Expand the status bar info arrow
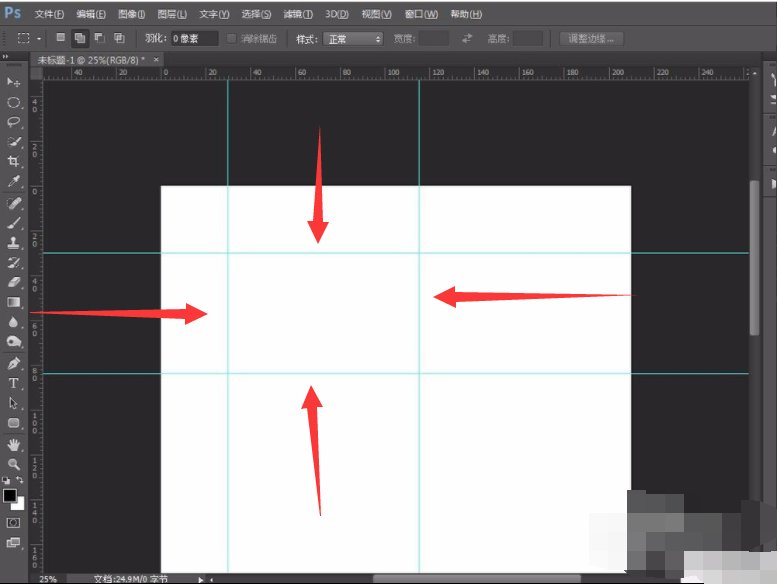The image size is (777, 584). point(201,578)
